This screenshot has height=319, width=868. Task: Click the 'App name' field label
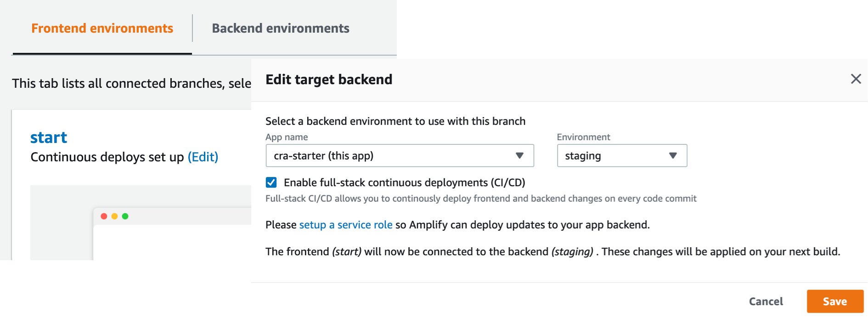click(x=287, y=137)
